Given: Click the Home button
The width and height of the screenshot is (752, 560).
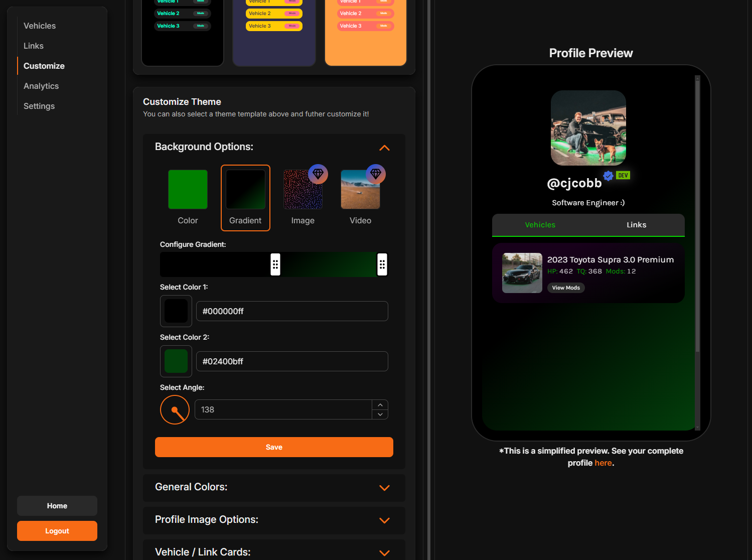Looking at the screenshot, I should pos(57,506).
